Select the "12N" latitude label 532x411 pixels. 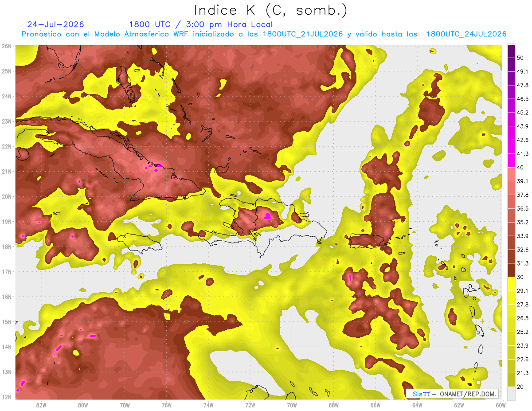click(6, 397)
